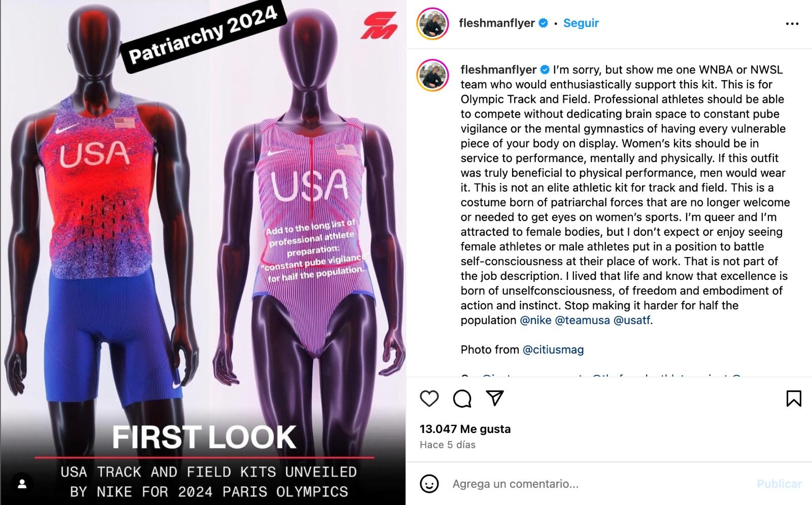
Task: Like the post with the heart icon
Action: point(429,399)
